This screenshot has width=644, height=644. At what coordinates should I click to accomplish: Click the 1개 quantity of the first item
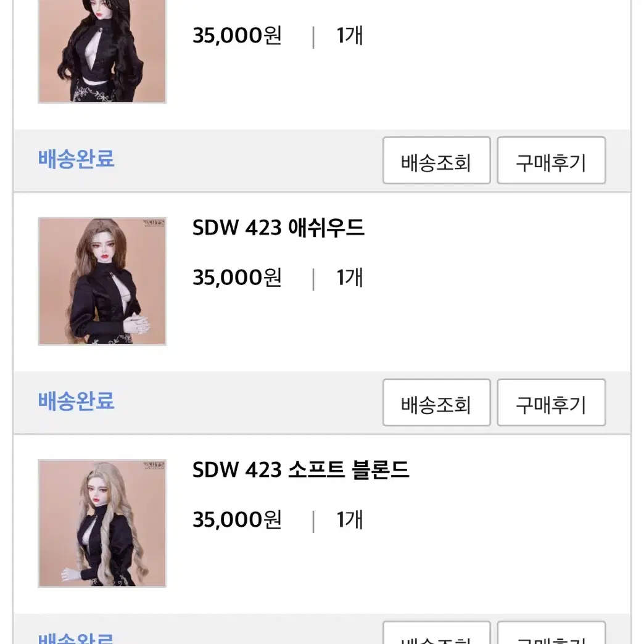(350, 35)
